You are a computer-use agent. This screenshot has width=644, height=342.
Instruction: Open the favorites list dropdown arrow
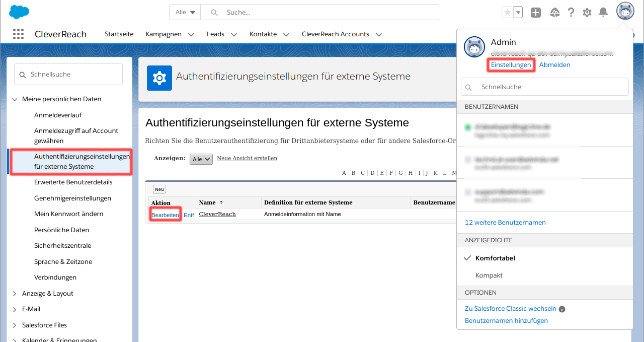pos(518,13)
